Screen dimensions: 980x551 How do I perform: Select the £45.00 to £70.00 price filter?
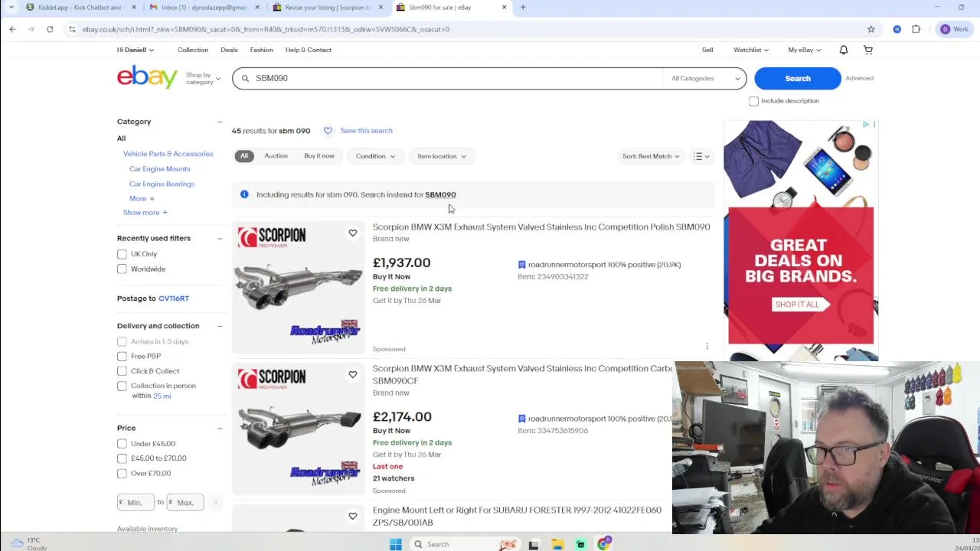pyautogui.click(x=122, y=458)
